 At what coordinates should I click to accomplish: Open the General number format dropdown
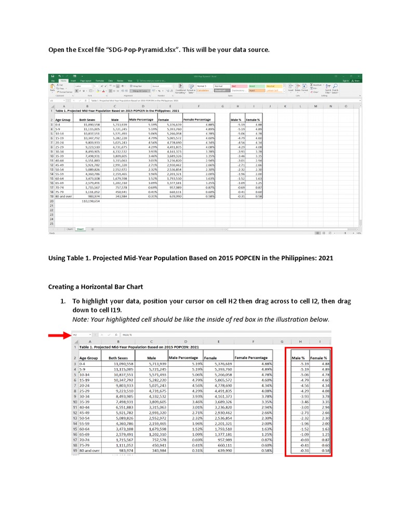pos(172,86)
